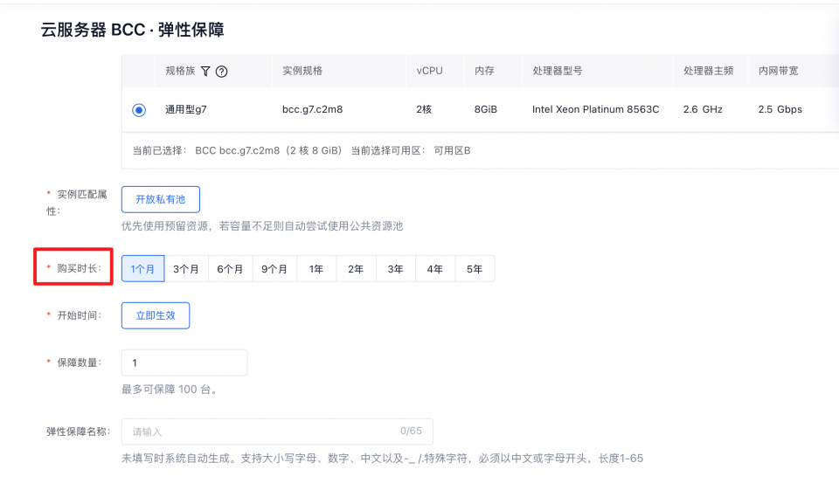Select the 6个月 purchase duration
The image size is (839, 504).
click(230, 268)
